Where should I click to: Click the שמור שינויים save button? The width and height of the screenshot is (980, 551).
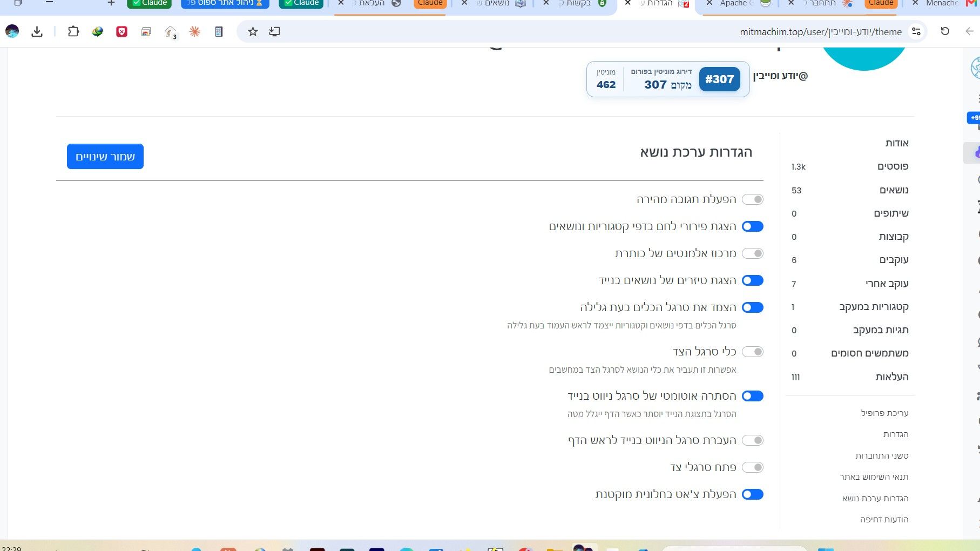click(x=105, y=157)
